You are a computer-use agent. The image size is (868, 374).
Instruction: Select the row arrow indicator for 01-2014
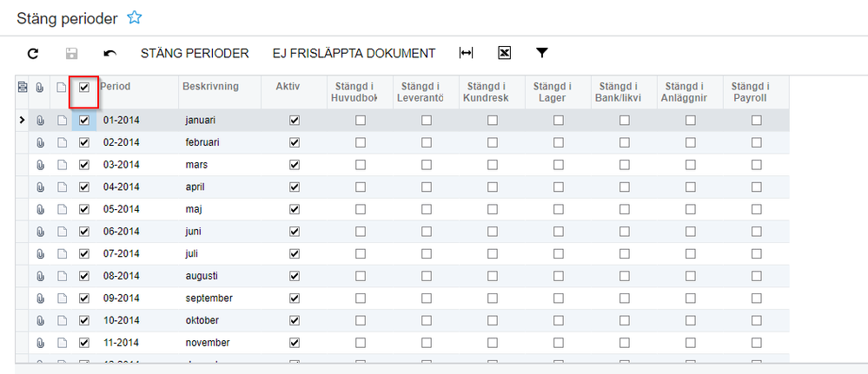[x=22, y=120]
